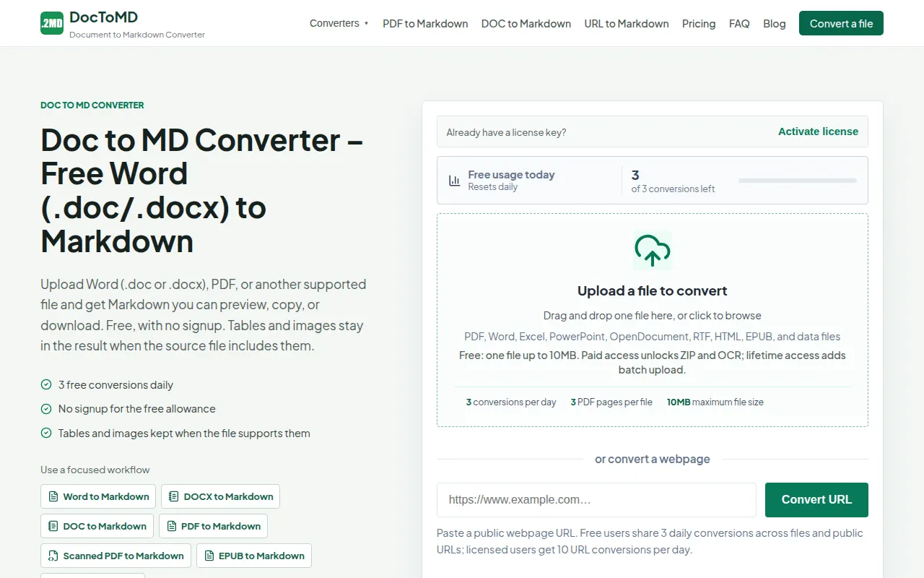Click the bar chart icon beside Free usage today
The width and height of the screenshot is (924, 578).
point(455,181)
